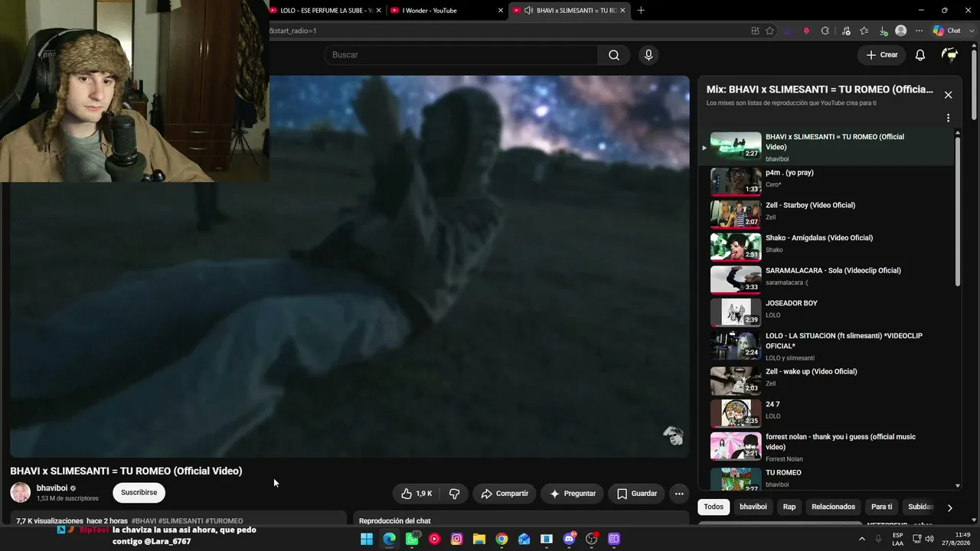Open Instagram from the taskbar

457,539
